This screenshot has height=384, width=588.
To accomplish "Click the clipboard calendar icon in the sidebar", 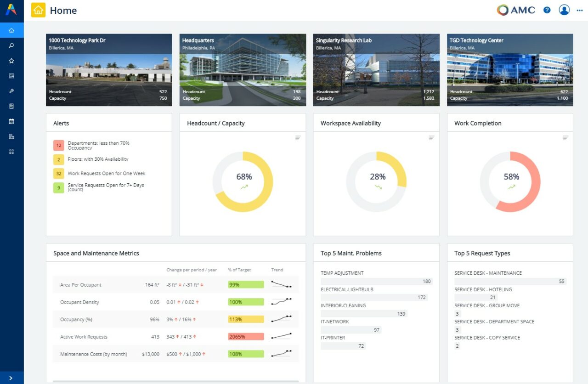I will [11, 121].
